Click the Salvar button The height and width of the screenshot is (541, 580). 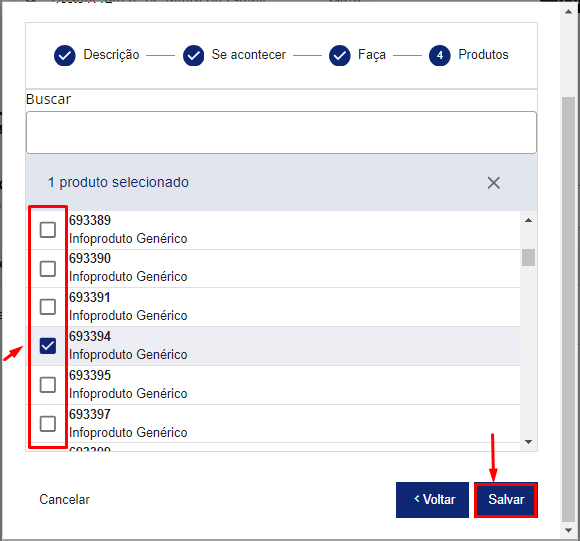click(x=506, y=500)
